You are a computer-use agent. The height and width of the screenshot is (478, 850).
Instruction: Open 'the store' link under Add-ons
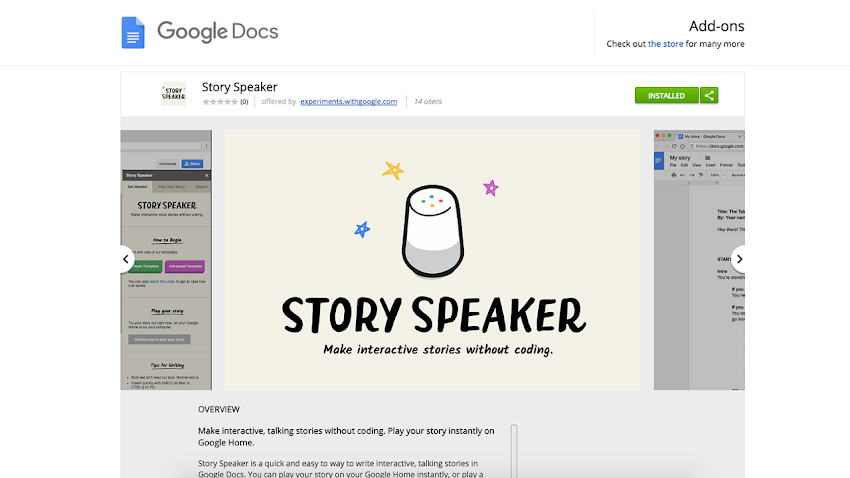(x=665, y=44)
